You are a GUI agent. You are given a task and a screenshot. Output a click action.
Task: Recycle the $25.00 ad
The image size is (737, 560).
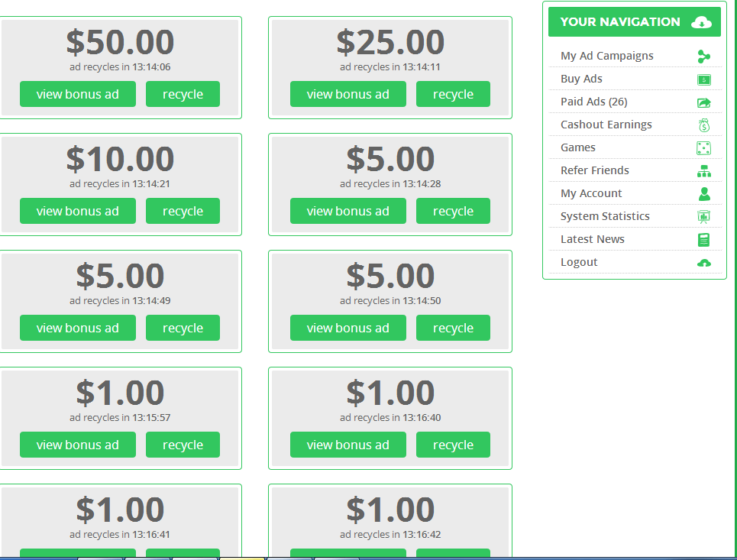(x=453, y=95)
